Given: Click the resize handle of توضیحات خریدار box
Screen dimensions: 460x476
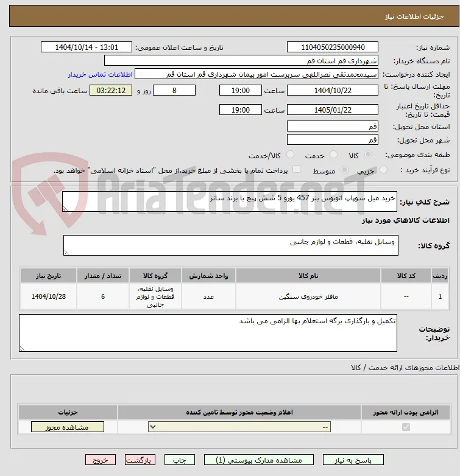Looking at the screenshot, I should click(22, 349).
